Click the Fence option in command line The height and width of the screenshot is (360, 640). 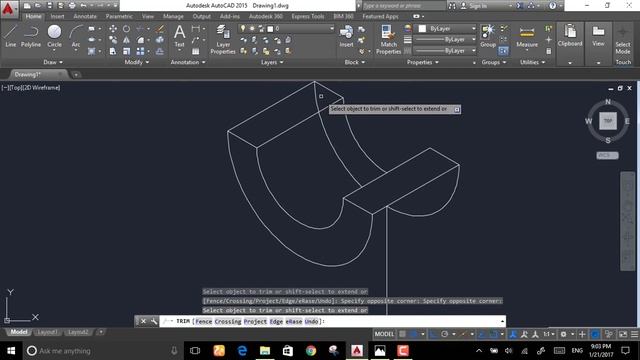[203, 322]
